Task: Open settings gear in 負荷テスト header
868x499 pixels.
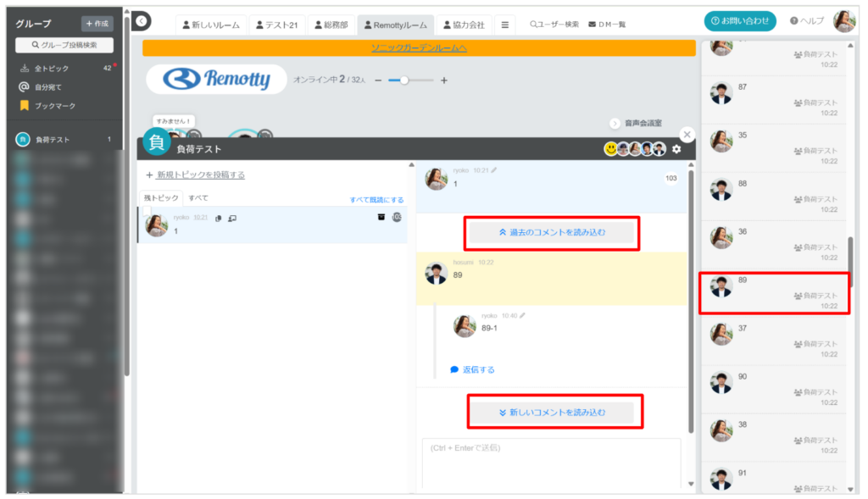Action: (676, 149)
